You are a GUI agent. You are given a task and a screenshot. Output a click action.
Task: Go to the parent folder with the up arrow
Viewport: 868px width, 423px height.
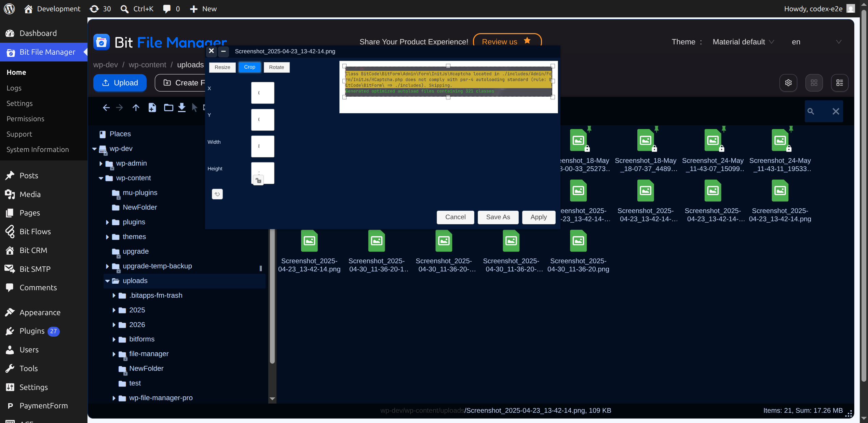136,108
